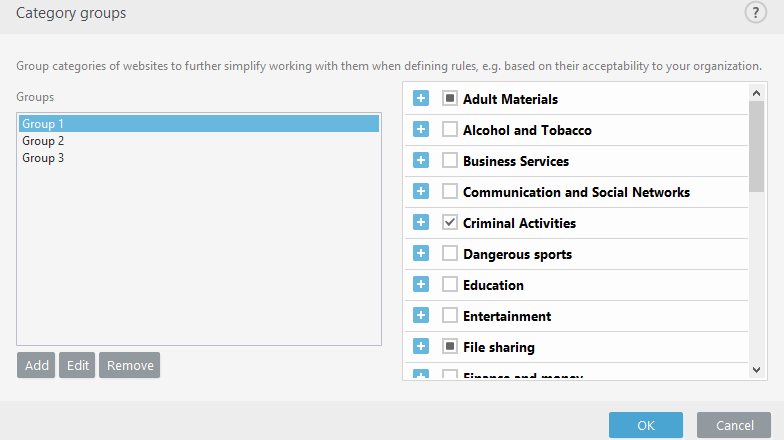784x440 pixels.
Task: Expand the Business Services category
Action: point(421,160)
